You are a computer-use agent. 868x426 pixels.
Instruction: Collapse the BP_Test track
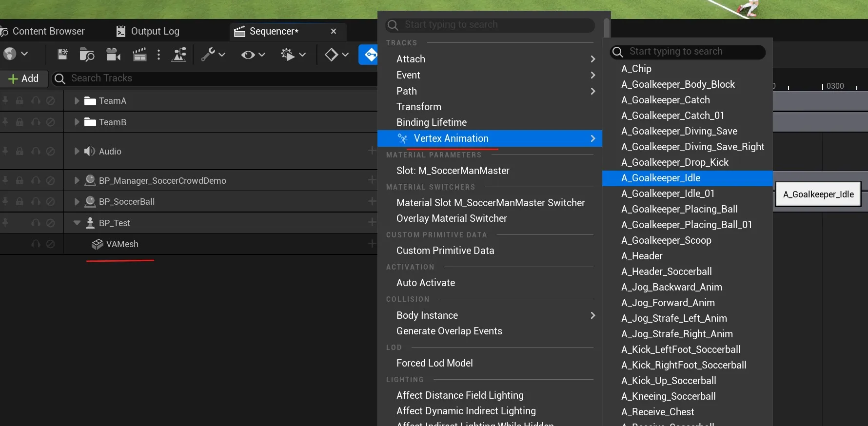tap(77, 223)
